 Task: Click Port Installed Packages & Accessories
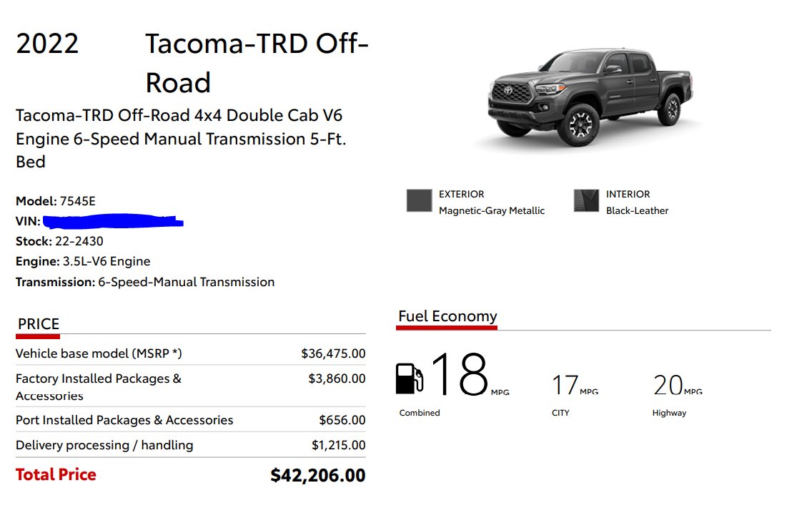point(124,420)
